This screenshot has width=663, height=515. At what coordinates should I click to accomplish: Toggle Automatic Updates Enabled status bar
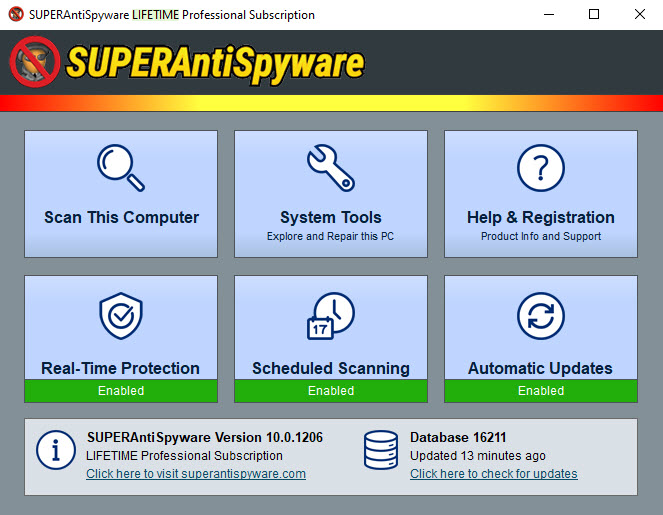[541, 391]
